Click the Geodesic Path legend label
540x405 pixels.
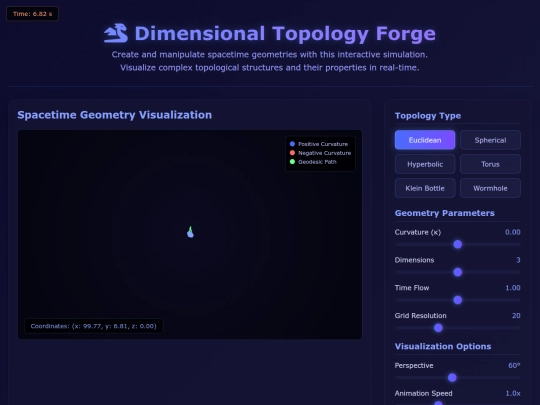point(317,162)
